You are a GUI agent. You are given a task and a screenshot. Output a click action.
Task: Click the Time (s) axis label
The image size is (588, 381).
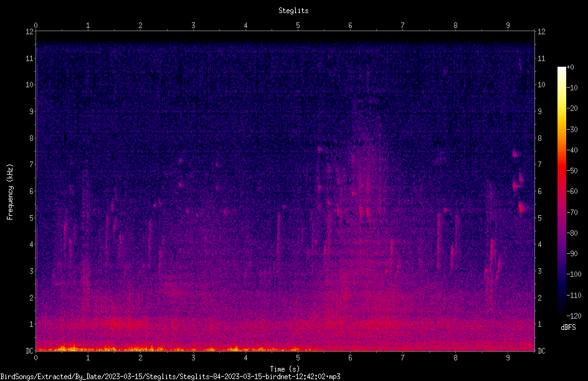pyautogui.click(x=285, y=369)
